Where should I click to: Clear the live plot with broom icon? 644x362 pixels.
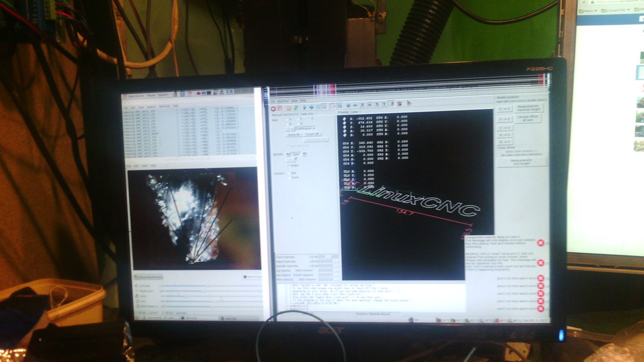pyautogui.click(x=409, y=103)
